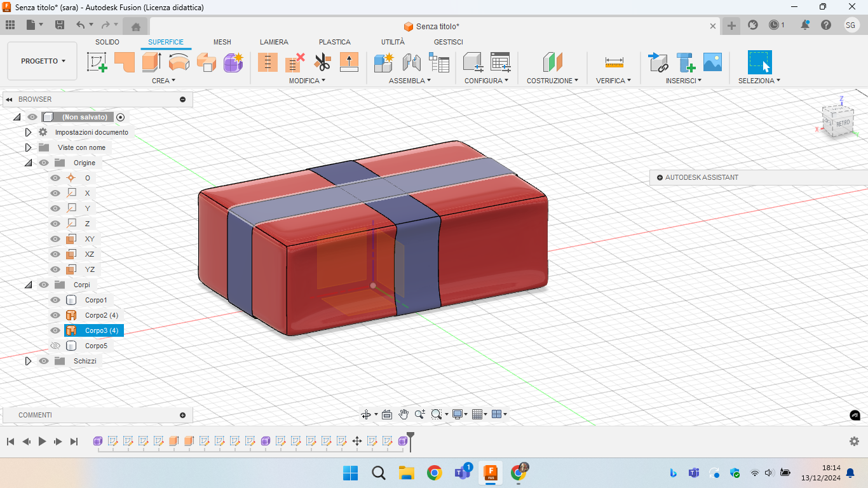Activate the surface Extrude tool
Viewport: 868px width, 488px height.
[x=152, y=62]
